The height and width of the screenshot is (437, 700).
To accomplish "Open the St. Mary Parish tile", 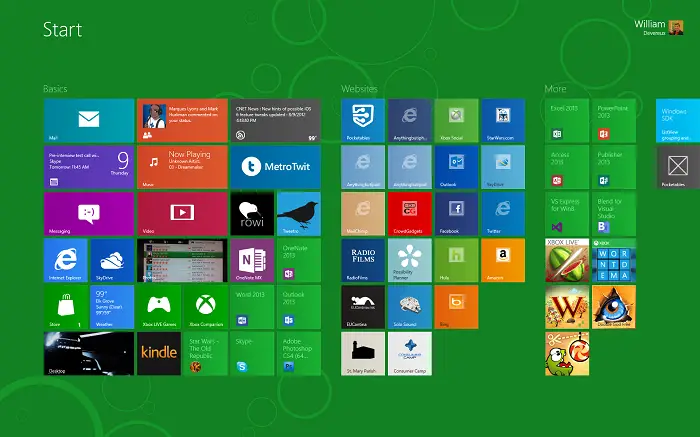I will point(363,354).
